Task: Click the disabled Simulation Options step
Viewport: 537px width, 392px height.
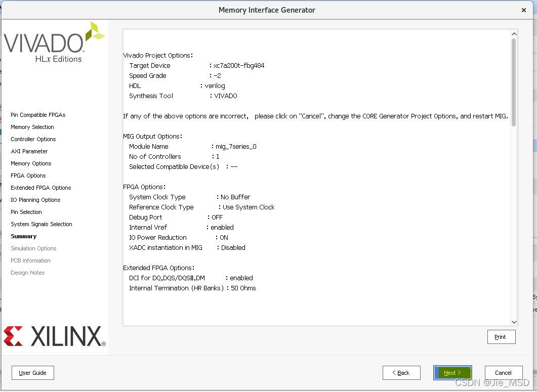Action: pos(33,248)
